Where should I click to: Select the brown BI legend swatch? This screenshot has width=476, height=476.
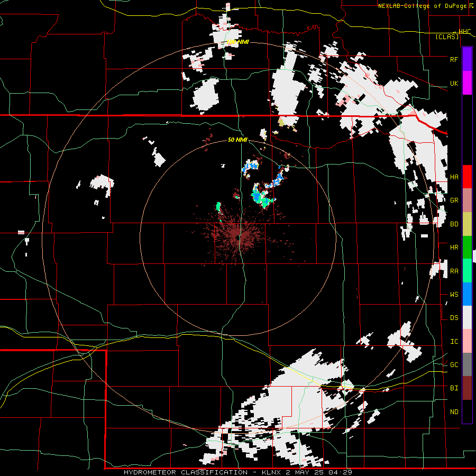point(467,388)
